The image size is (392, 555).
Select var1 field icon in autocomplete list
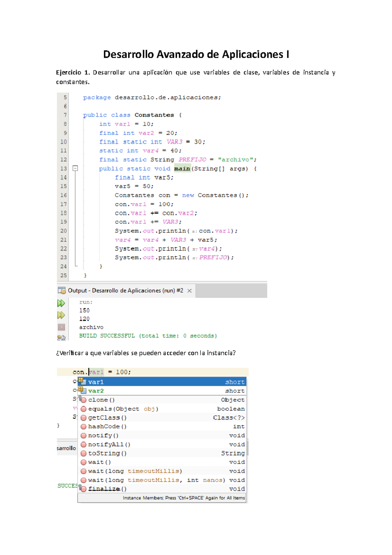tap(82, 381)
